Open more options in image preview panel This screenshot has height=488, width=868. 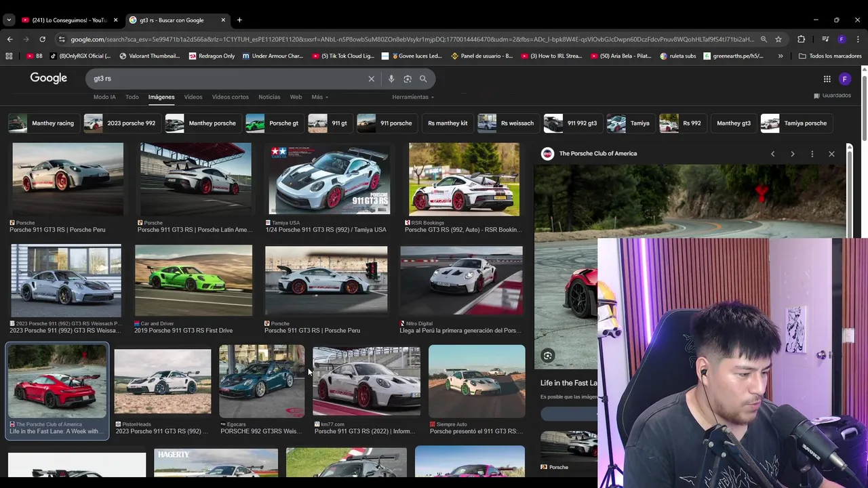[x=812, y=154]
